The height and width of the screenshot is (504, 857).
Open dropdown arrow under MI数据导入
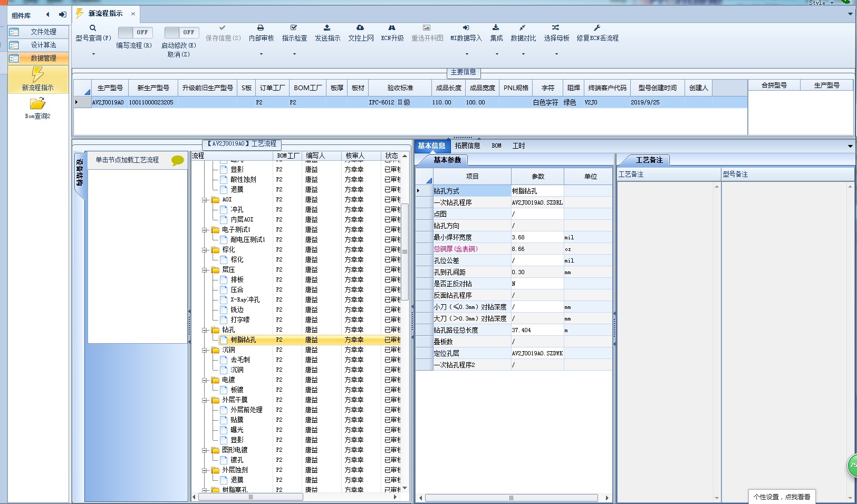click(466, 54)
